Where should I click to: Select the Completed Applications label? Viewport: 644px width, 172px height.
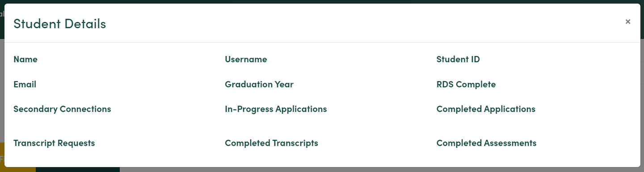(486, 109)
